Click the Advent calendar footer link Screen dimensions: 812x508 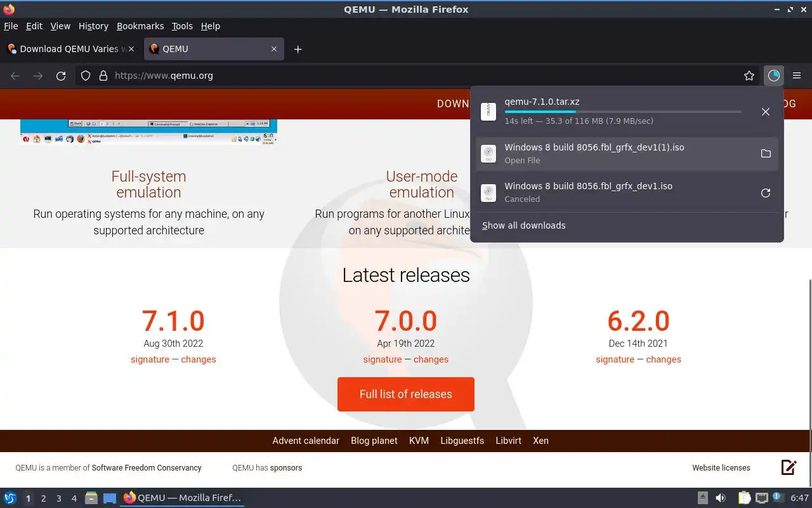(x=306, y=441)
